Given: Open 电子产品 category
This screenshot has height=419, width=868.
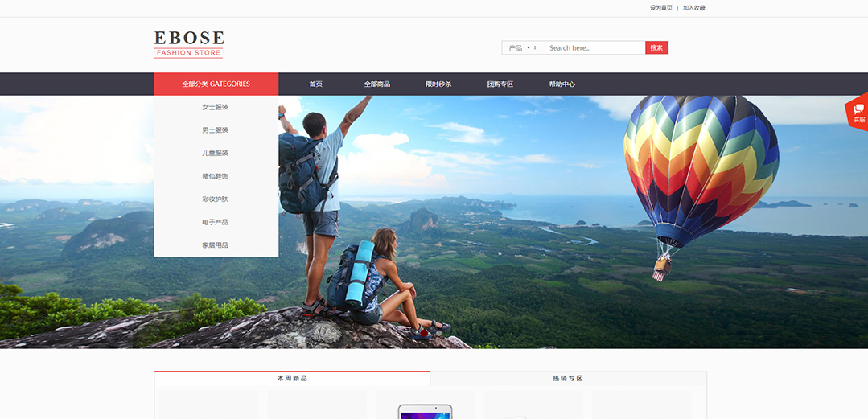Looking at the screenshot, I should tap(216, 222).
